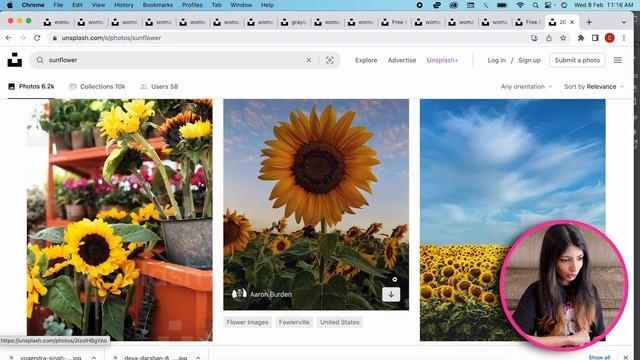The width and height of the screenshot is (640, 360).
Task: Open the Wi-Fi status icon
Action: coord(520,5)
